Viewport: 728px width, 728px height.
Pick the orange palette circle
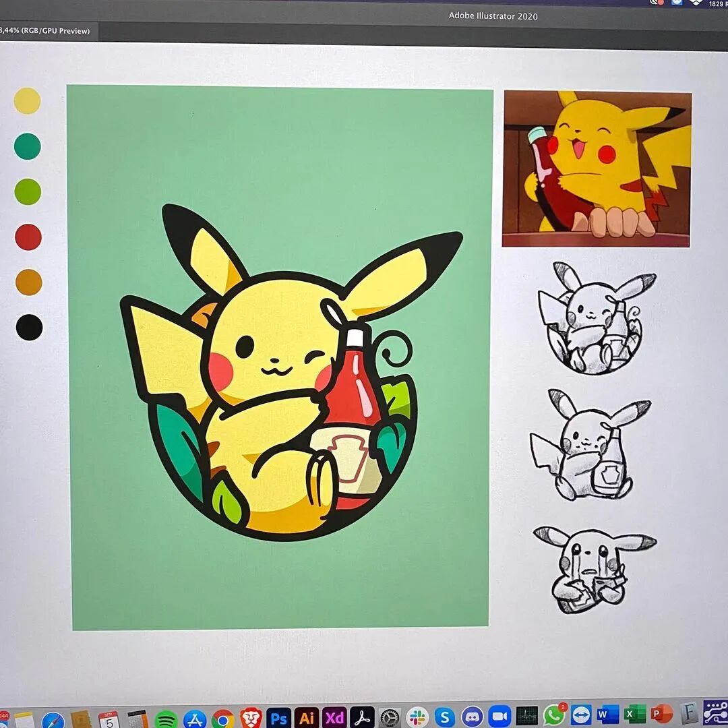29,282
